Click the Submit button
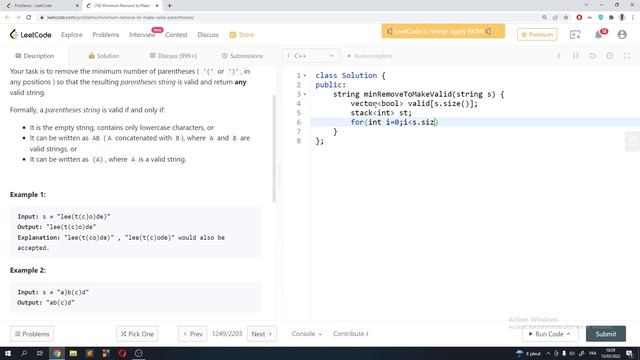Viewport: 640px width, 360px height. click(x=606, y=334)
